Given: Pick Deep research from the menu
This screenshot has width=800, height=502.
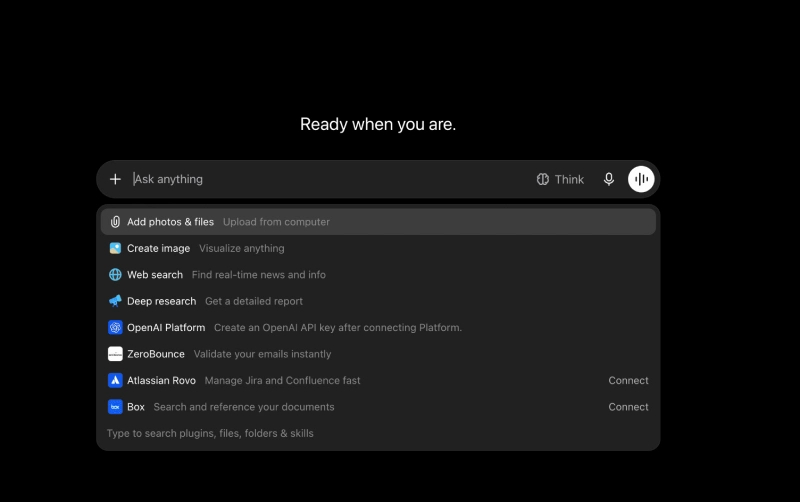Looking at the screenshot, I should (378, 301).
